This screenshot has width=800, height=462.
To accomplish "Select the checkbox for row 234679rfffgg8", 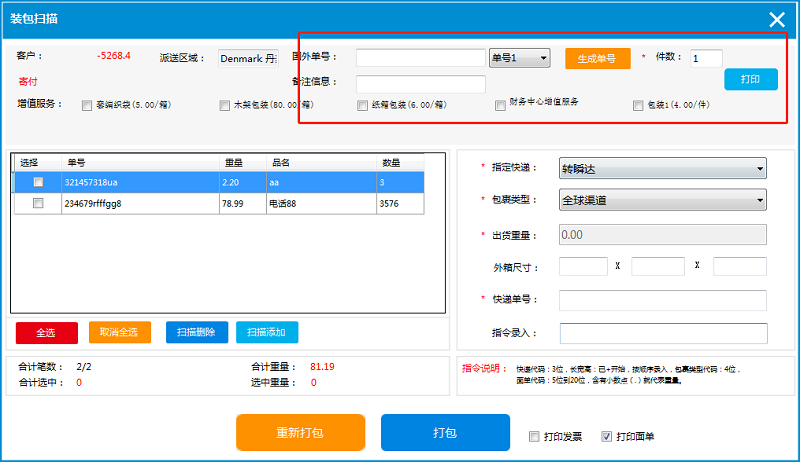I will [38, 203].
